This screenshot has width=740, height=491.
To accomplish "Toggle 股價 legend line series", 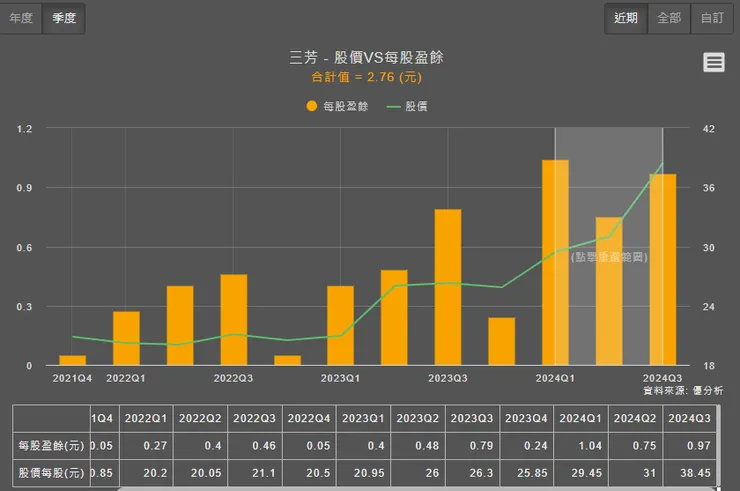I will 407,106.
